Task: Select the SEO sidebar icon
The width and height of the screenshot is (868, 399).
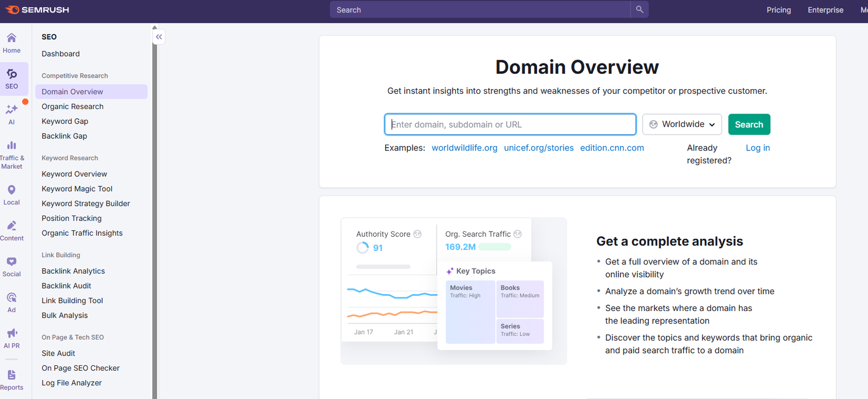Action: pos(11,79)
